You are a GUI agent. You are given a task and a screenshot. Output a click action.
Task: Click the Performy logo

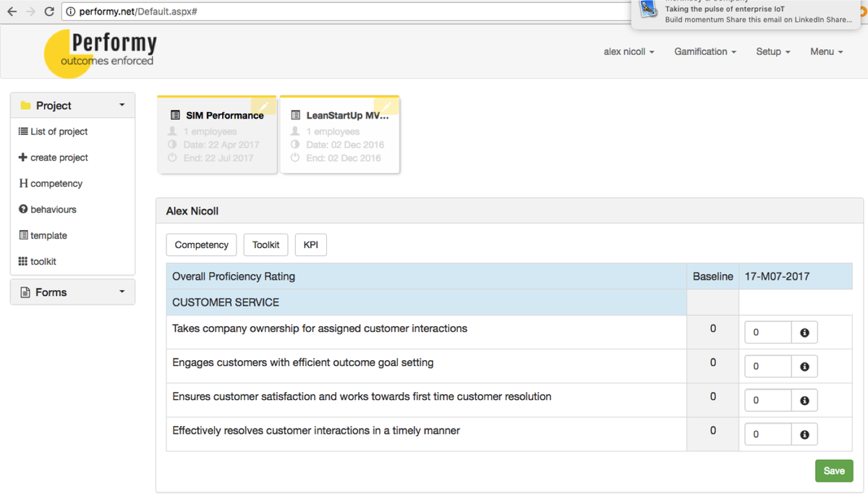100,52
